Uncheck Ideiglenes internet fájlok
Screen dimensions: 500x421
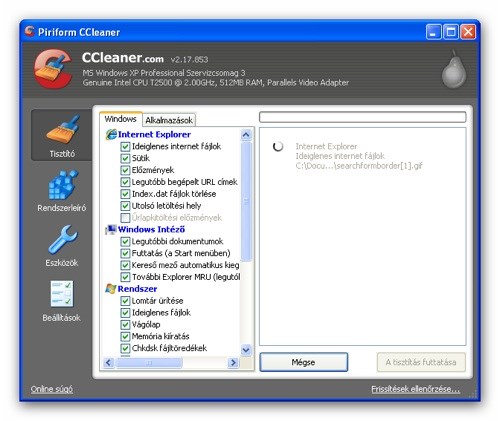(x=125, y=146)
